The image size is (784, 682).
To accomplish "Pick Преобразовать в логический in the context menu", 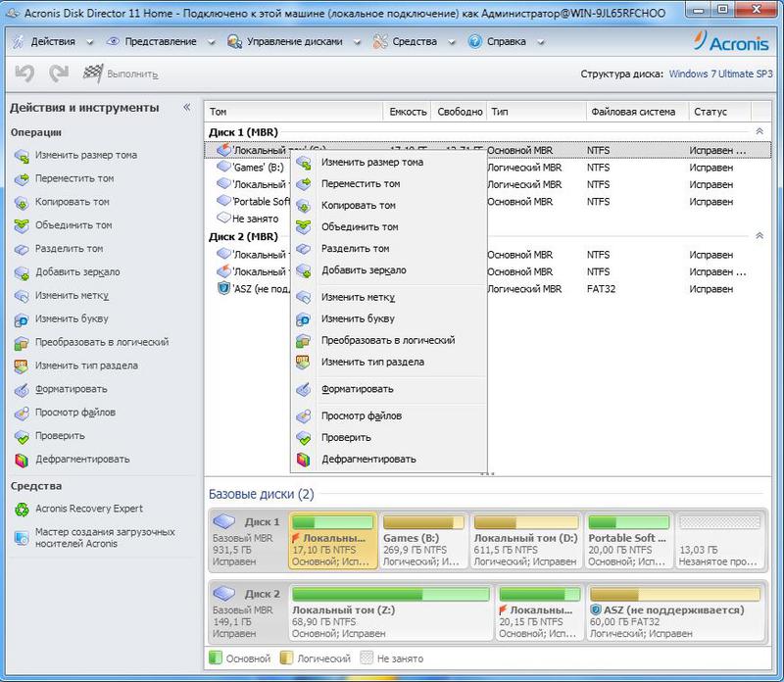I will (x=388, y=340).
